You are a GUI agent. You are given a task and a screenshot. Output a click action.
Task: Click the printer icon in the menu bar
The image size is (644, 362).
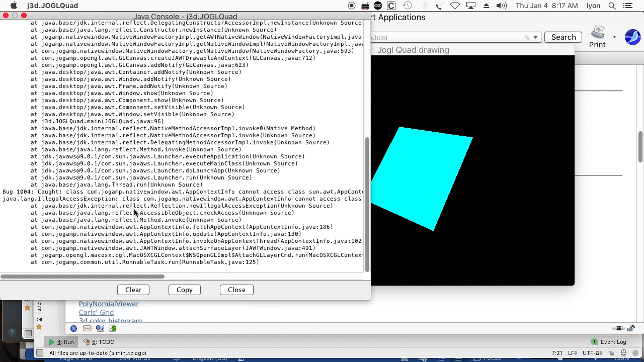click(365, 6)
